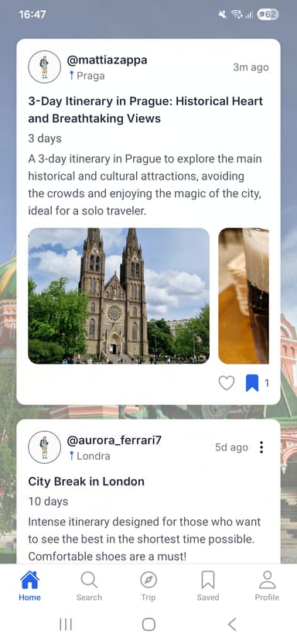Open the City Break in London post

coord(86,481)
